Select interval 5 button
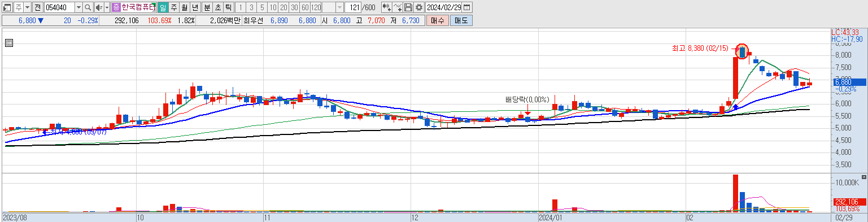The image size is (868, 222). pyautogui.click(x=262, y=8)
